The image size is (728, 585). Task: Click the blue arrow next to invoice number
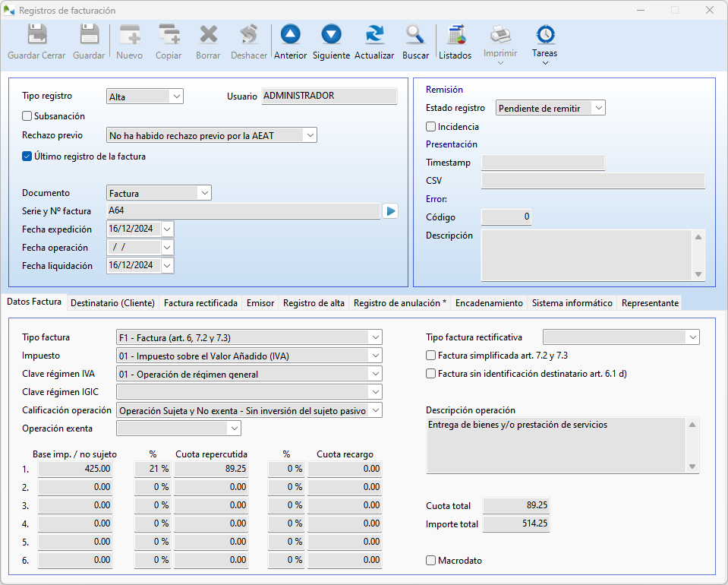390,211
